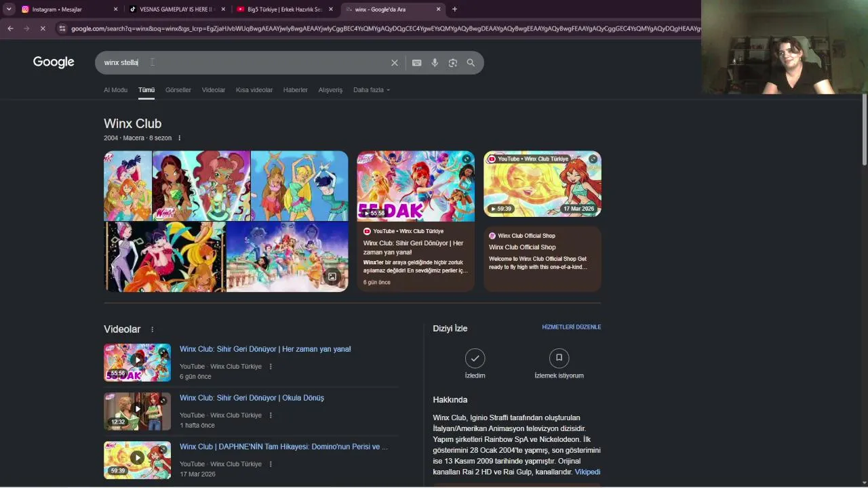Viewport: 868px width, 488px height.
Task: Open options for Her zaman yan yana video
Action: point(271,367)
